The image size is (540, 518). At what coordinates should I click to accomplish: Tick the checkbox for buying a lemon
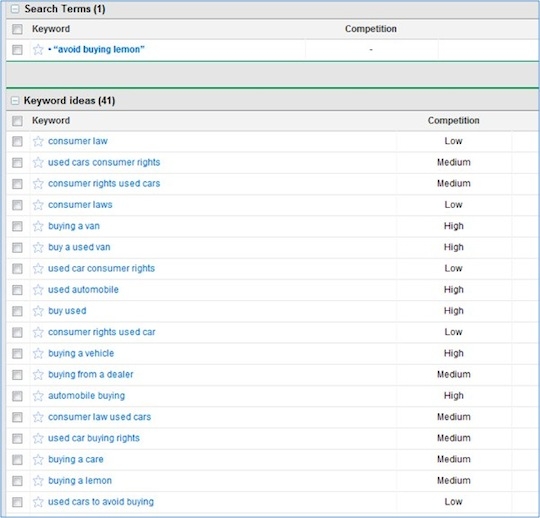(17, 481)
